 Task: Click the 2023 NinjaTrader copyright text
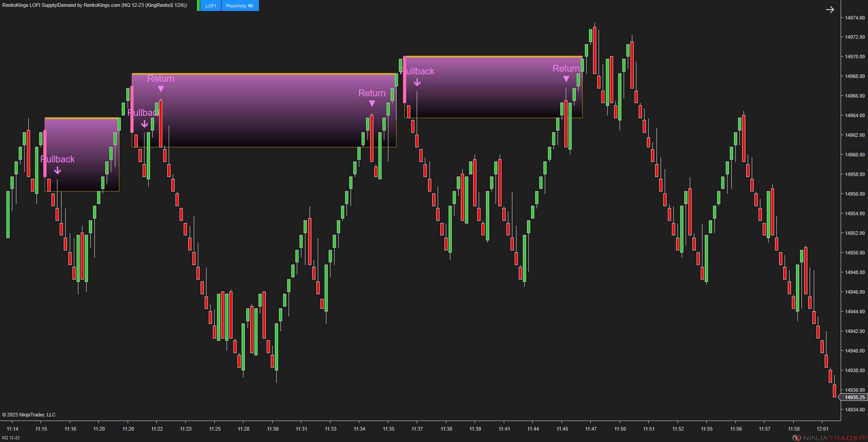click(x=30, y=414)
